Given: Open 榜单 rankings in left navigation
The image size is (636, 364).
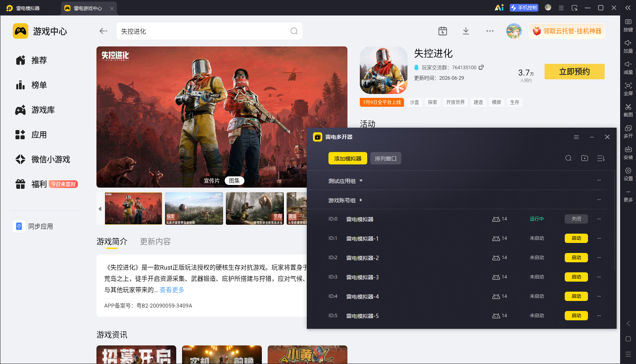Looking at the screenshot, I should [31, 85].
